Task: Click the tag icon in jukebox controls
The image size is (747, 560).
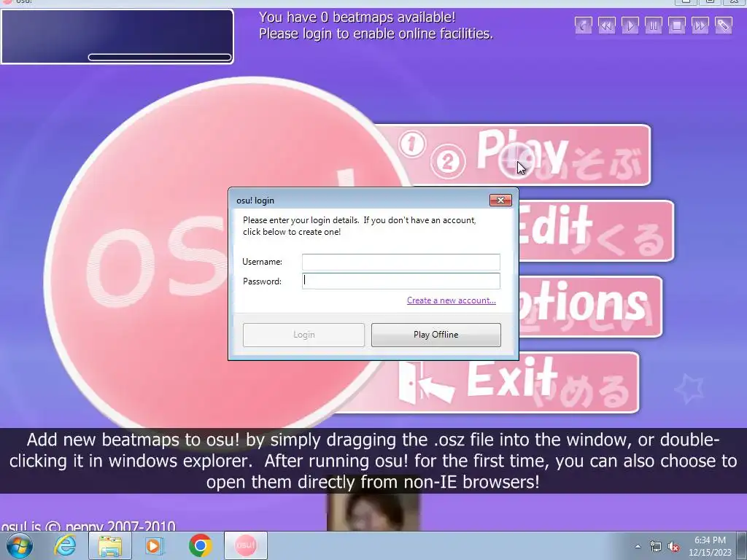Action: pos(723,25)
